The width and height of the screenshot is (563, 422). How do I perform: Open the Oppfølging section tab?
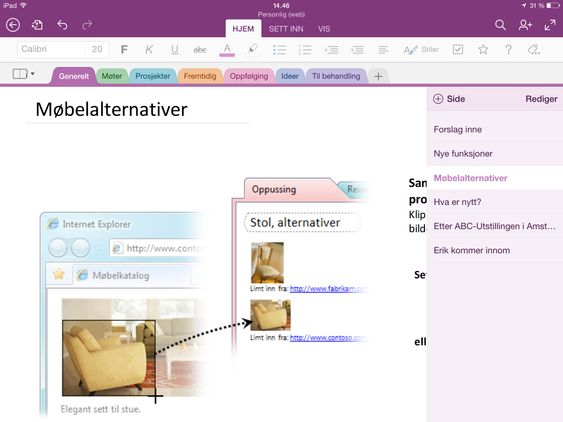click(249, 76)
